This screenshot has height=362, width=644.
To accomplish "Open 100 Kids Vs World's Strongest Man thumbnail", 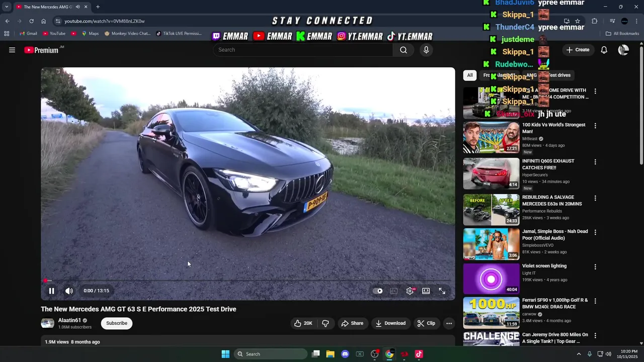I will (x=491, y=137).
